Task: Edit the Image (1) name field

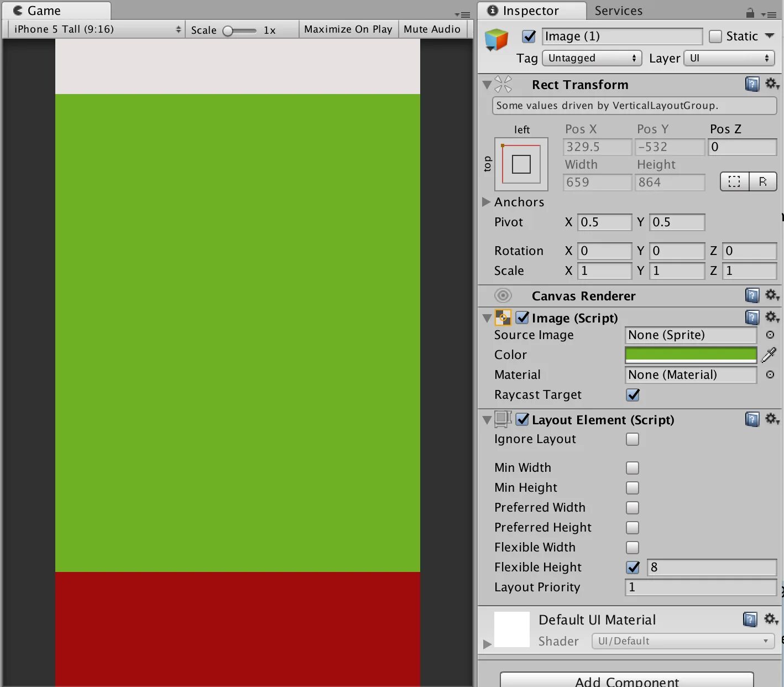Action: pyautogui.click(x=622, y=37)
